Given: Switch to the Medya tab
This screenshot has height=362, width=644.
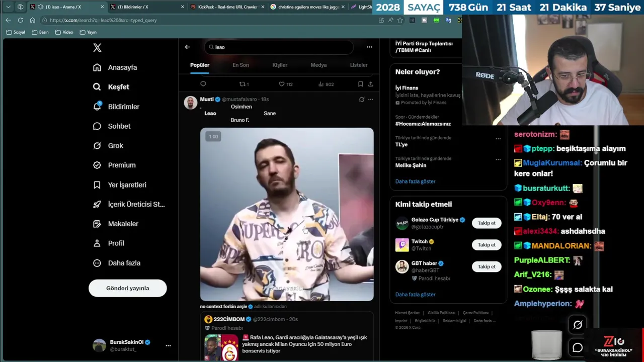Looking at the screenshot, I should coord(318,65).
